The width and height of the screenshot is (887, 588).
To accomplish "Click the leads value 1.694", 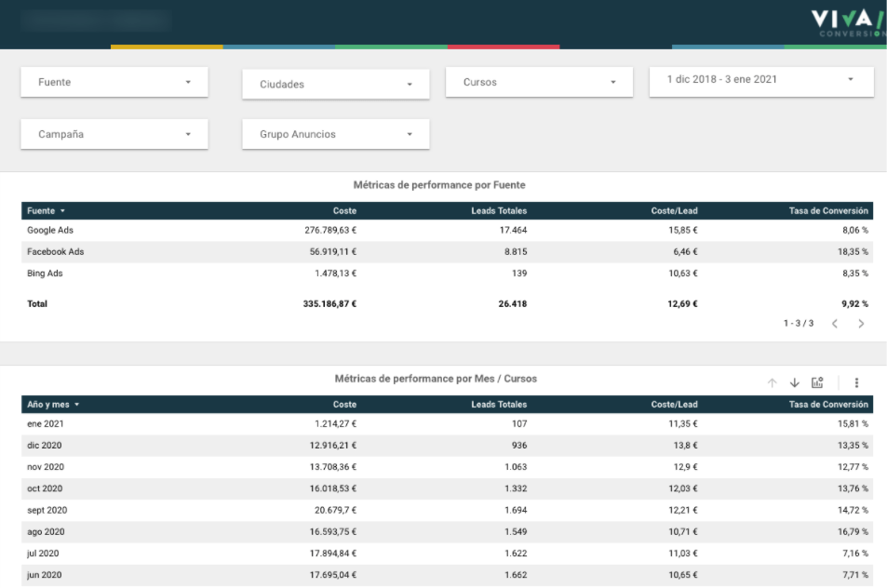I will [516, 510].
